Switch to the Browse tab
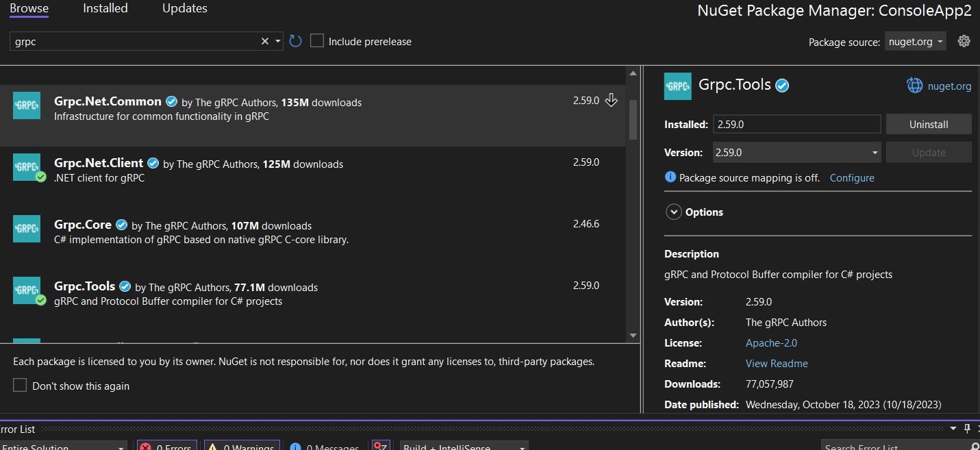The image size is (980, 450). (29, 9)
